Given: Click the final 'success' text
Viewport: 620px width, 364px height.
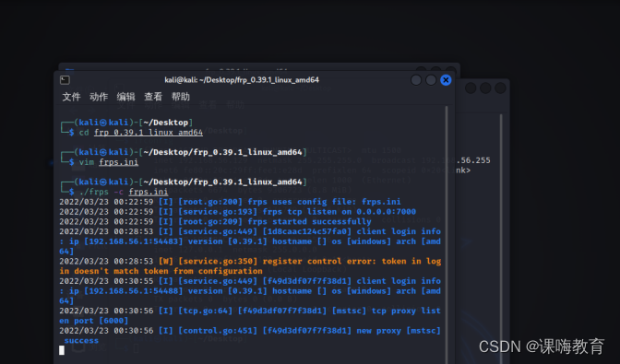Looking at the screenshot, I should [81, 341].
